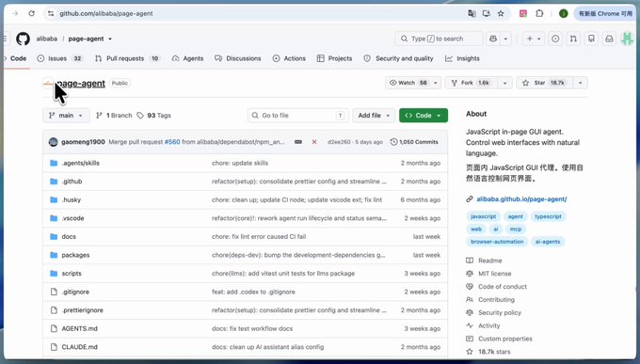Open the Insights tab

point(462,58)
